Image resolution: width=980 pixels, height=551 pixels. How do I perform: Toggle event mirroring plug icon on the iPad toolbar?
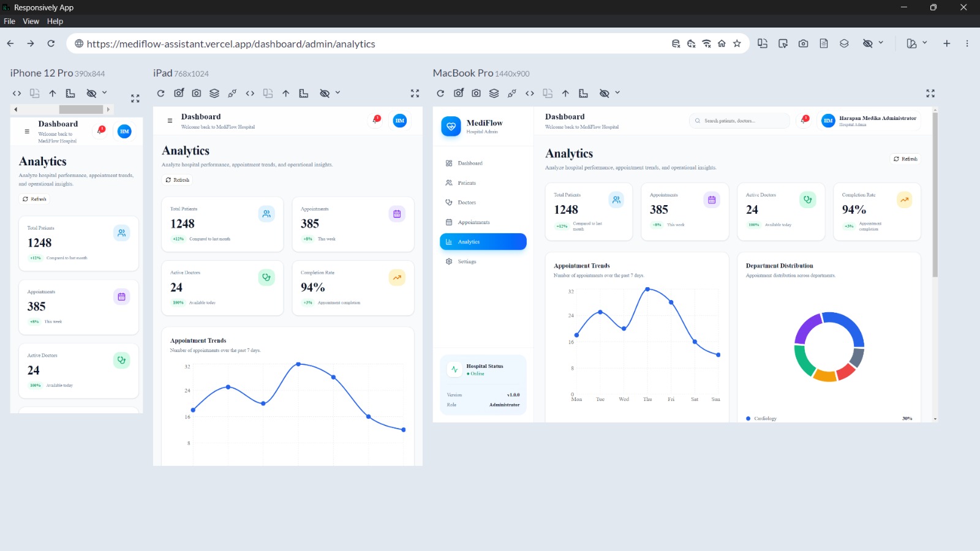point(232,94)
